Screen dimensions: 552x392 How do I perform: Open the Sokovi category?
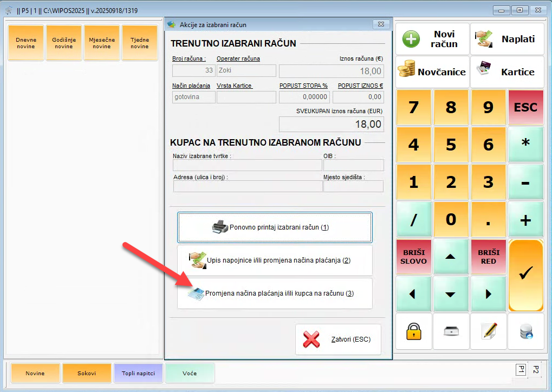point(87,373)
